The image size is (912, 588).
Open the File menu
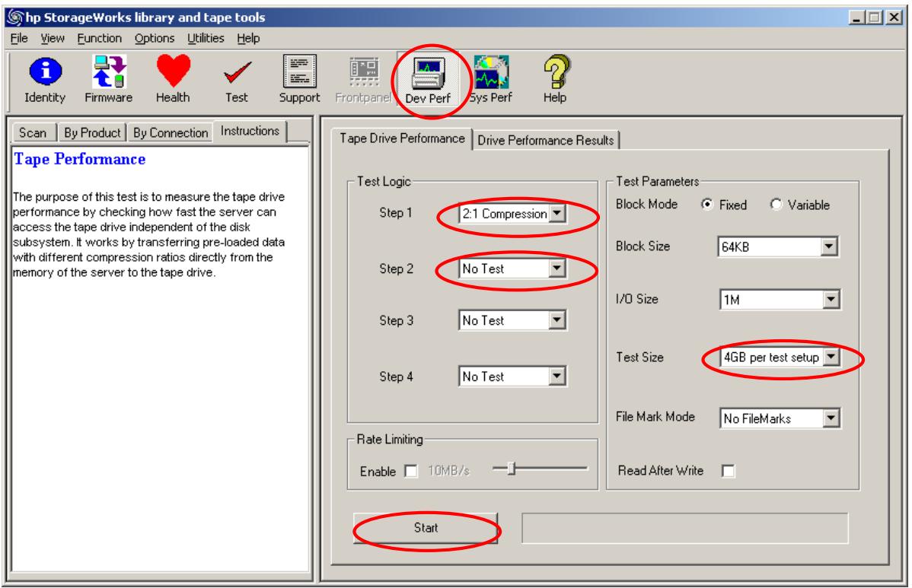pyautogui.click(x=19, y=38)
